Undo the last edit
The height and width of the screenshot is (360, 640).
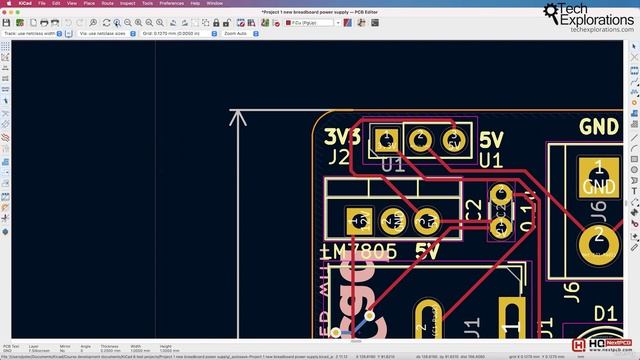(x=68, y=23)
